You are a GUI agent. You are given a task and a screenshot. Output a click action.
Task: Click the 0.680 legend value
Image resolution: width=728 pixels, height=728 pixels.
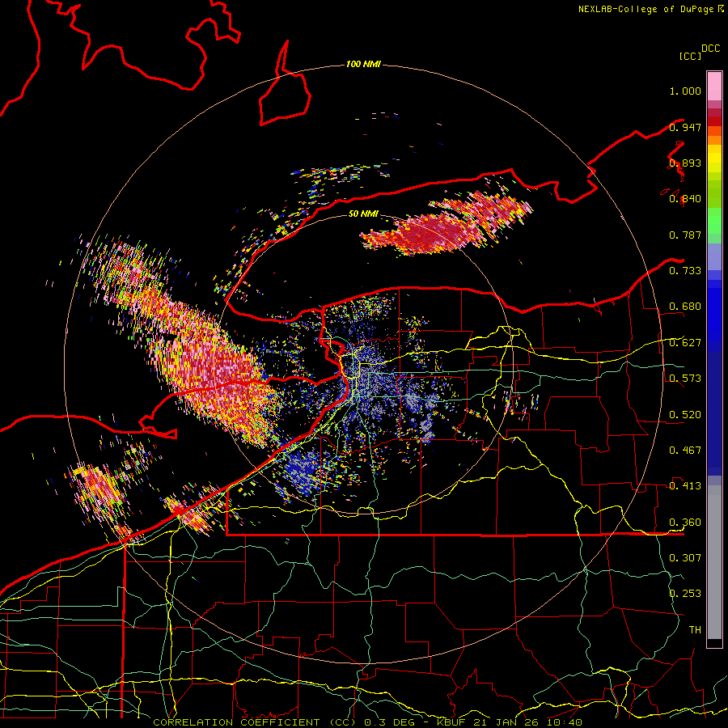(685, 307)
